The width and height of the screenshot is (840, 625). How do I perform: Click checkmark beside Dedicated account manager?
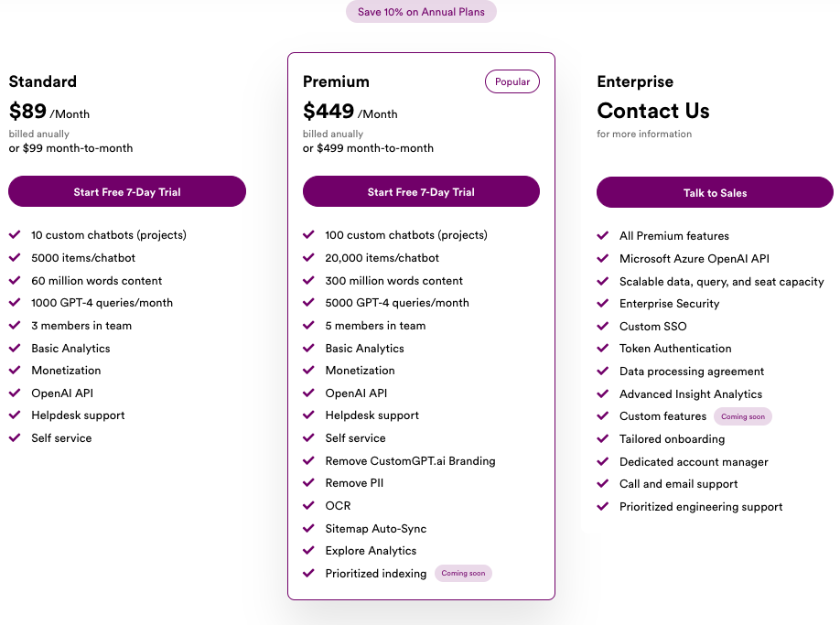point(603,461)
